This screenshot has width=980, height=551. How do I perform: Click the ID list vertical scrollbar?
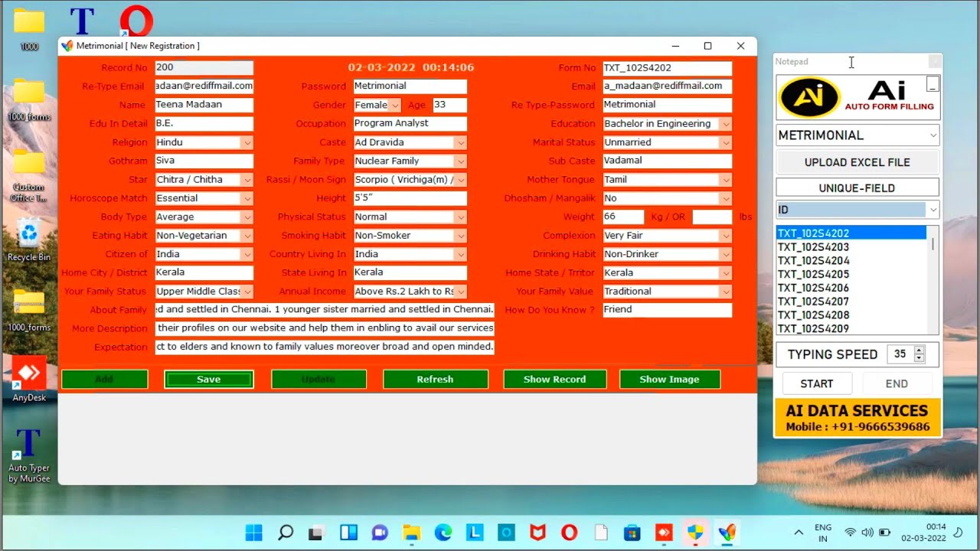[933, 280]
